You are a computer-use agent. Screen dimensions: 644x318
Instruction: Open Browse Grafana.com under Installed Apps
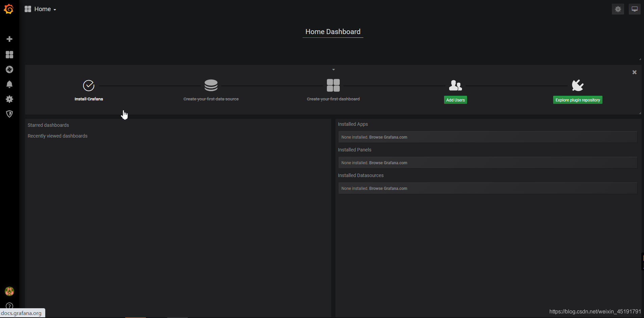click(x=388, y=137)
